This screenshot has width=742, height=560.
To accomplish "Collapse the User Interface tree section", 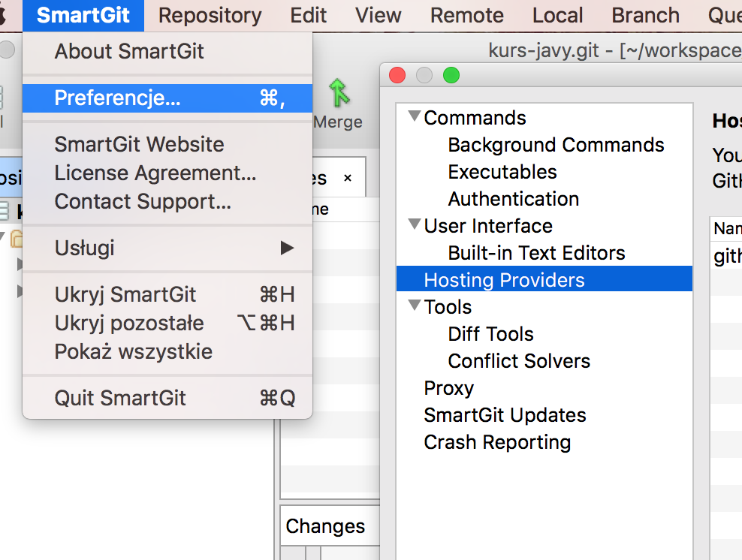I will (415, 224).
